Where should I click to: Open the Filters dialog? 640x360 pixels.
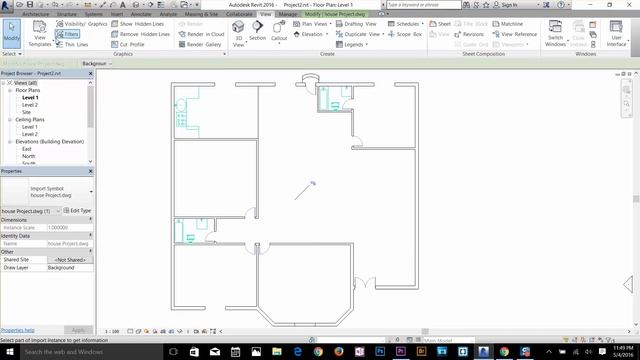67,34
